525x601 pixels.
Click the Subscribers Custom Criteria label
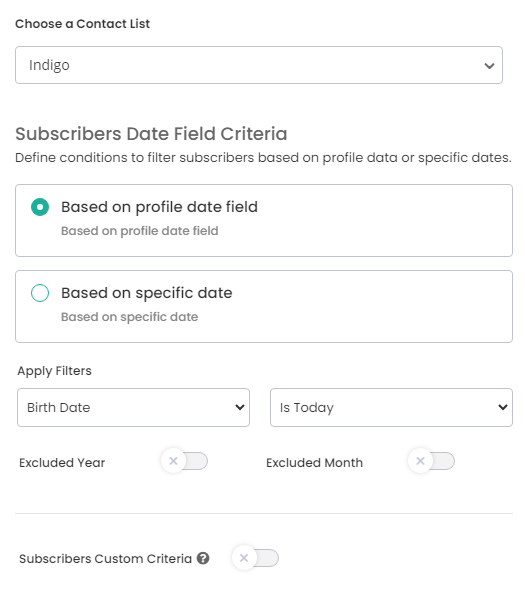tap(105, 558)
